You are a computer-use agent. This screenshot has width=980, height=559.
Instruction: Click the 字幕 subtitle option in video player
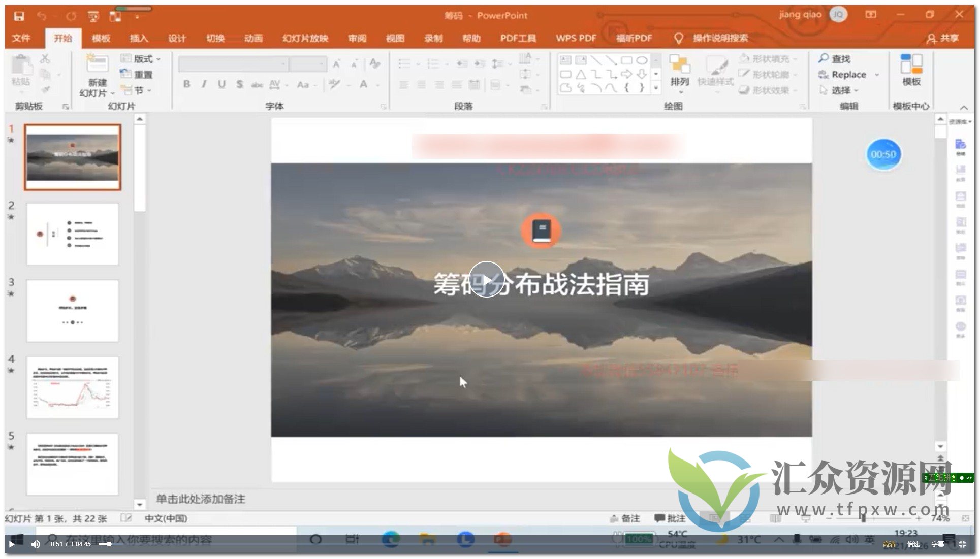click(938, 544)
